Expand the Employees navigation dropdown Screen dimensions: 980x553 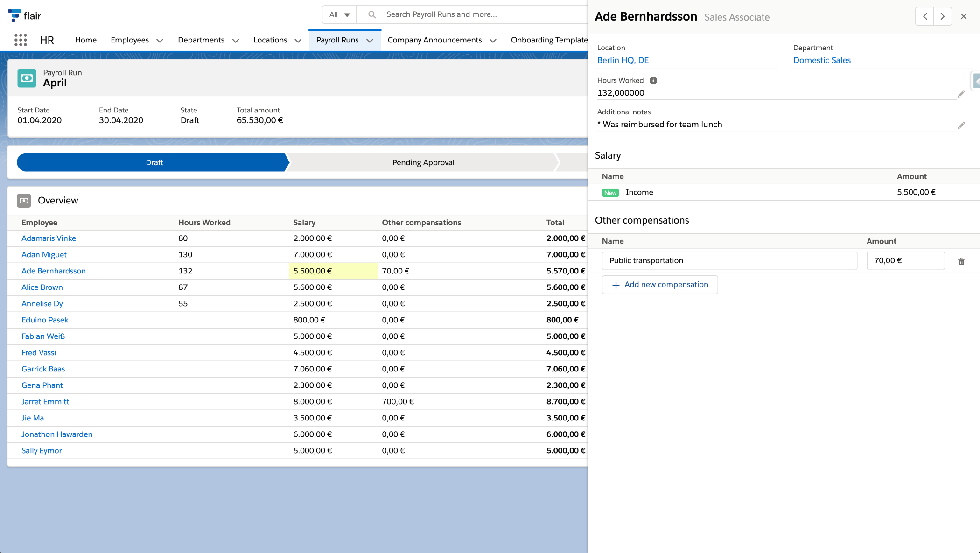coord(161,40)
